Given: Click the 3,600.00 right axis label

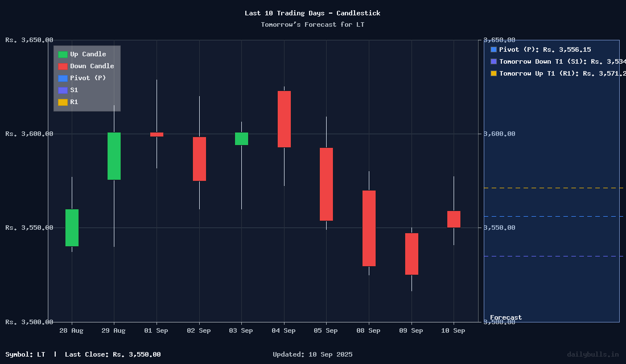Looking at the screenshot, I should coord(500,134).
